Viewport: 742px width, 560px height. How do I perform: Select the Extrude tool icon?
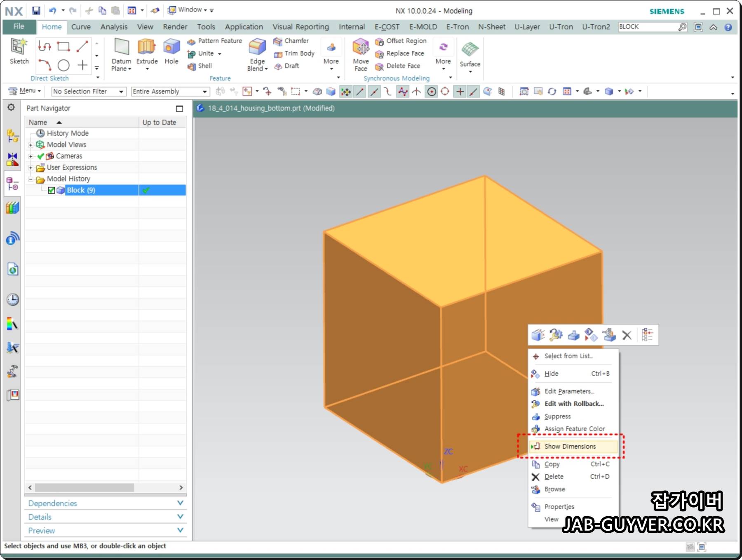(147, 47)
